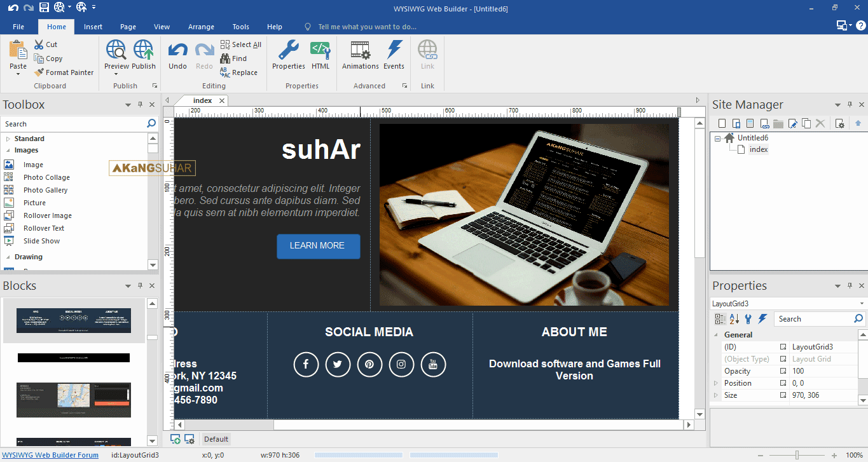The image size is (868, 462).
Task: Open the LayoutGrid3 object selector dropdown
Action: pos(862,304)
